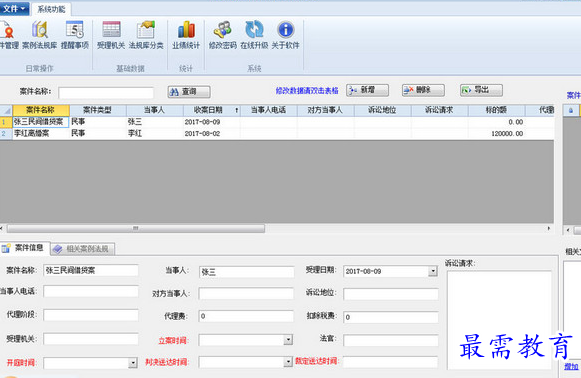581x378 pixels.
Task: Switch to 系统功能 ribbon tab
Action: click(x=51, y=9)
